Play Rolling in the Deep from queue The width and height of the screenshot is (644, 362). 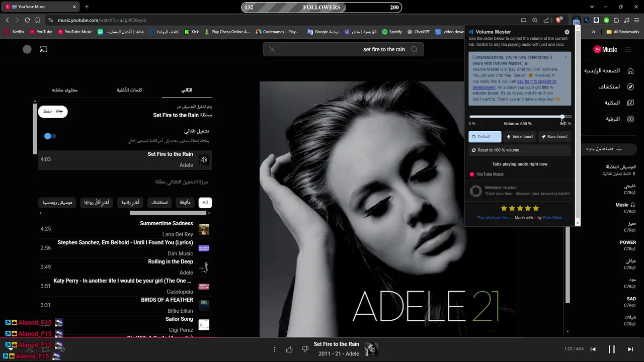pyautogui.click(x=125, y=267)
